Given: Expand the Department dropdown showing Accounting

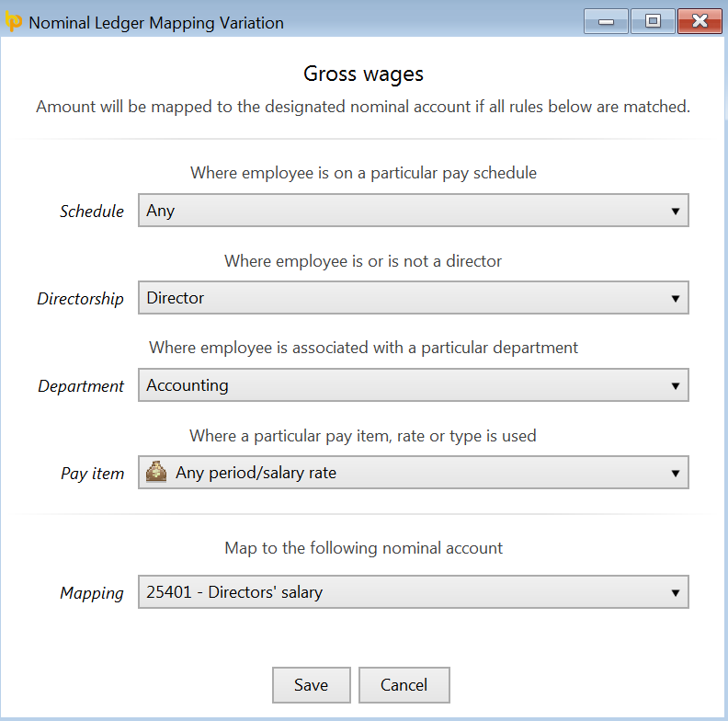Looking at the screenshot, I should (x=414, y=385).
